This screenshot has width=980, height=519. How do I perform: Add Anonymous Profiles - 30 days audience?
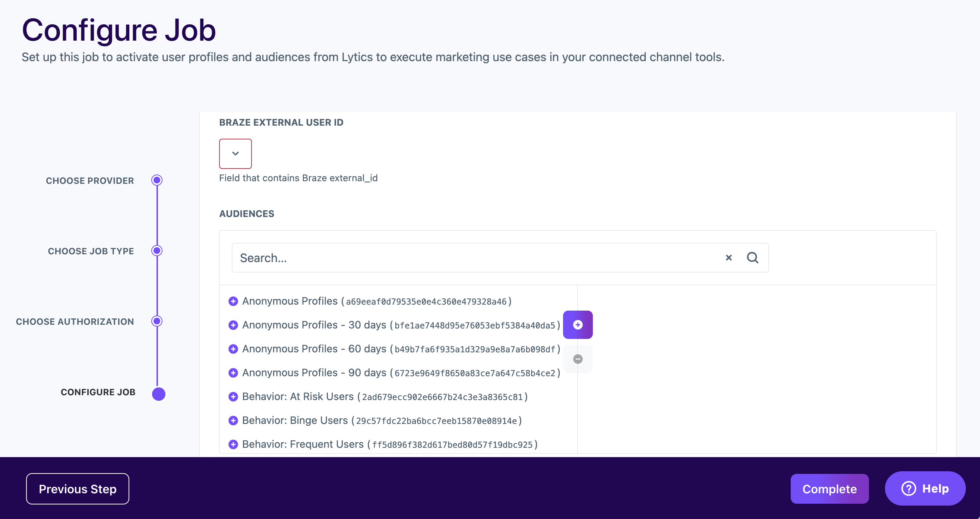point(233,325)
